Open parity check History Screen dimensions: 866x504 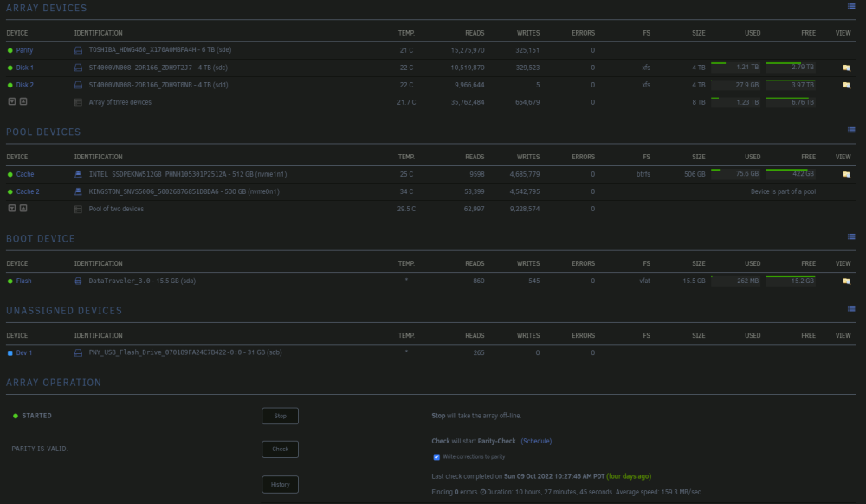280,485
